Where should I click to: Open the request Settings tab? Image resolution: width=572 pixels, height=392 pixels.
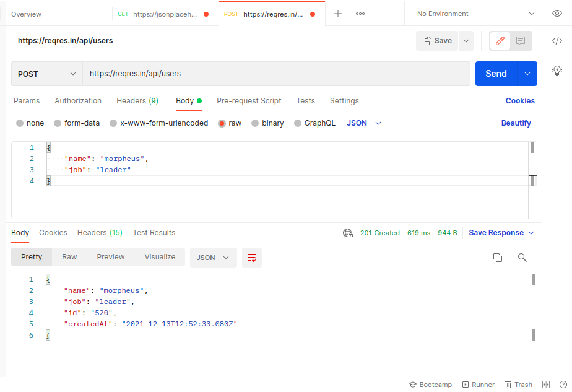pyautogui.click(x=344, y=101)
